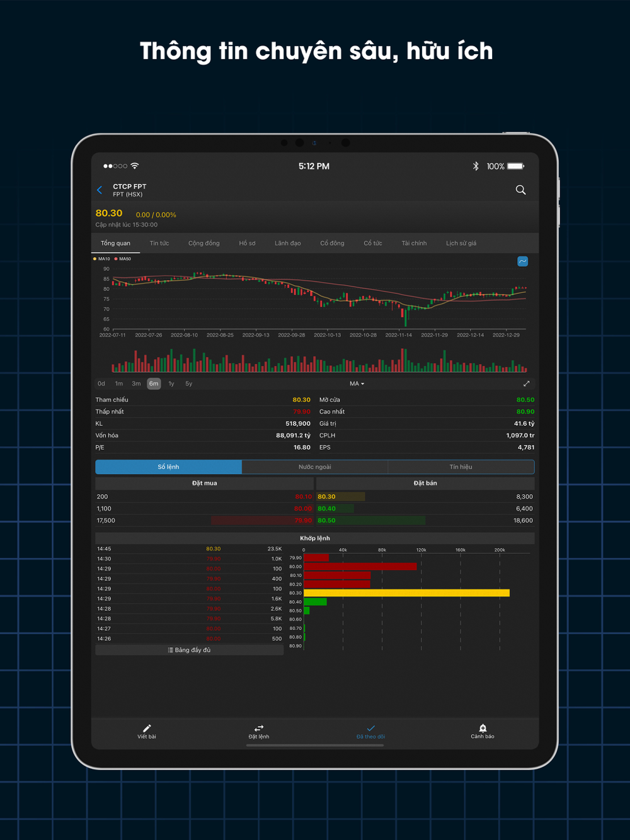Screen dimensions: 630x840
Task: Open Đặt lệnh order icon
Action: 259,728
